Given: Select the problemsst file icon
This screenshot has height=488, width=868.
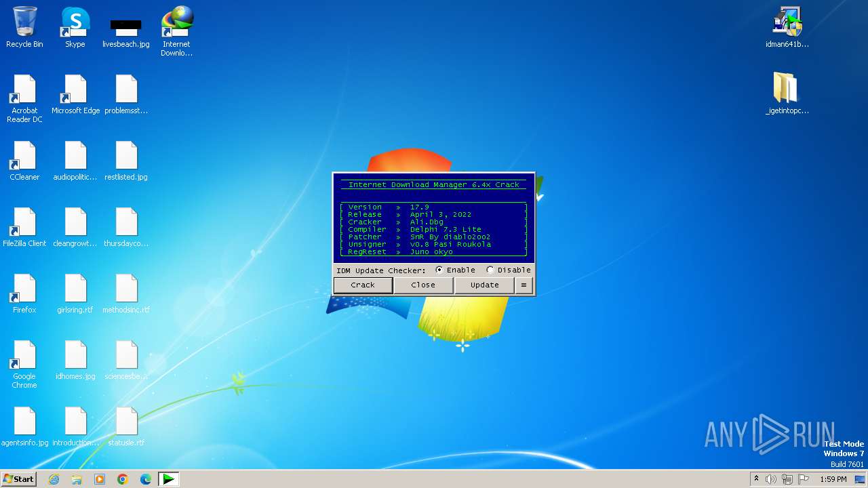Looking at the screenshot, I should pos(126,95).
